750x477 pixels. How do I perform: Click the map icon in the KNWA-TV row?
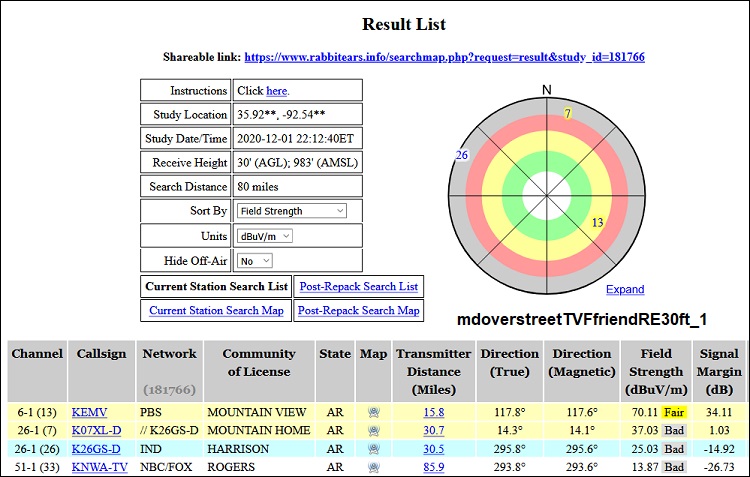pos(373,467)
